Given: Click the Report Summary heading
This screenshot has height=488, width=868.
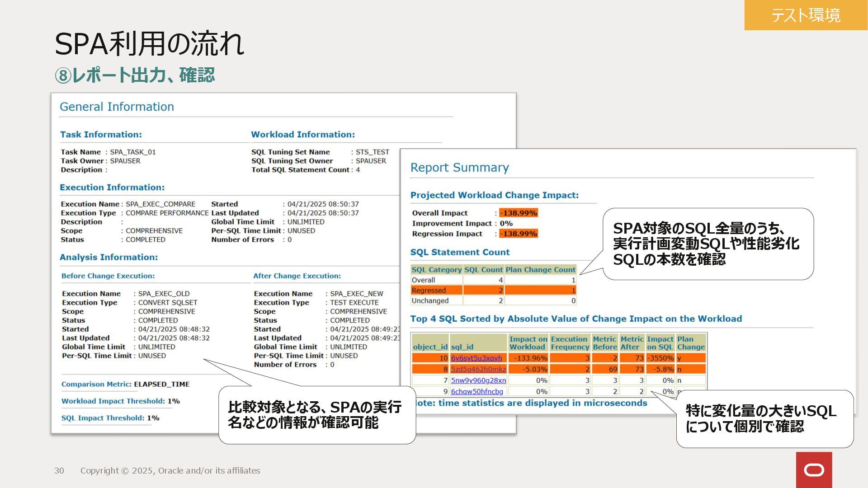Looking at the screenshot, I should (x=459, y=168).
